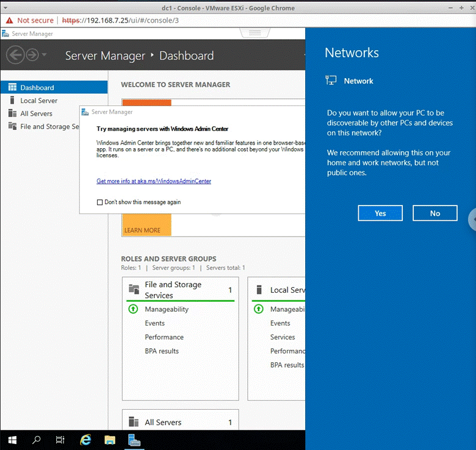Open File Explorer from taskbar
476x450 pixels.
pyautogui.click(x=110, y=440)
